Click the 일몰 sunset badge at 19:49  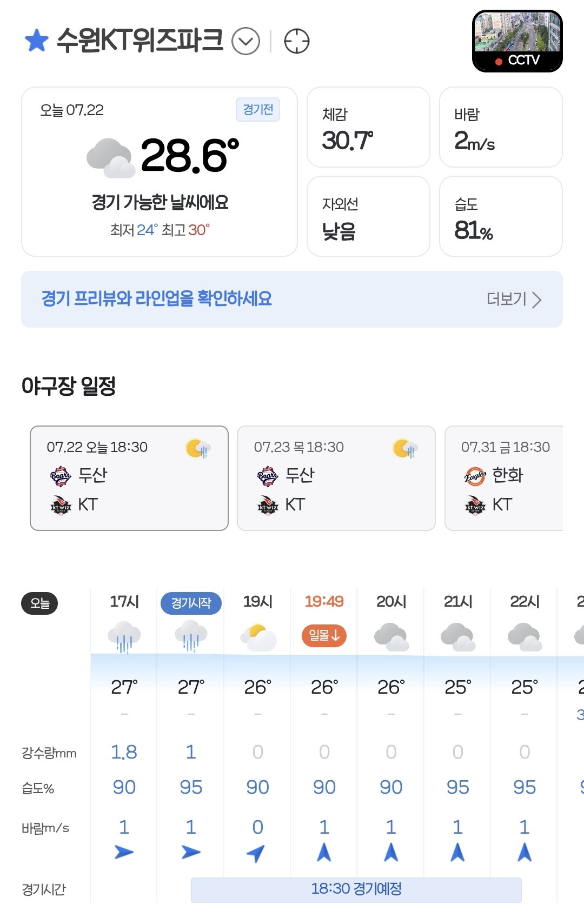pos(324,635)
